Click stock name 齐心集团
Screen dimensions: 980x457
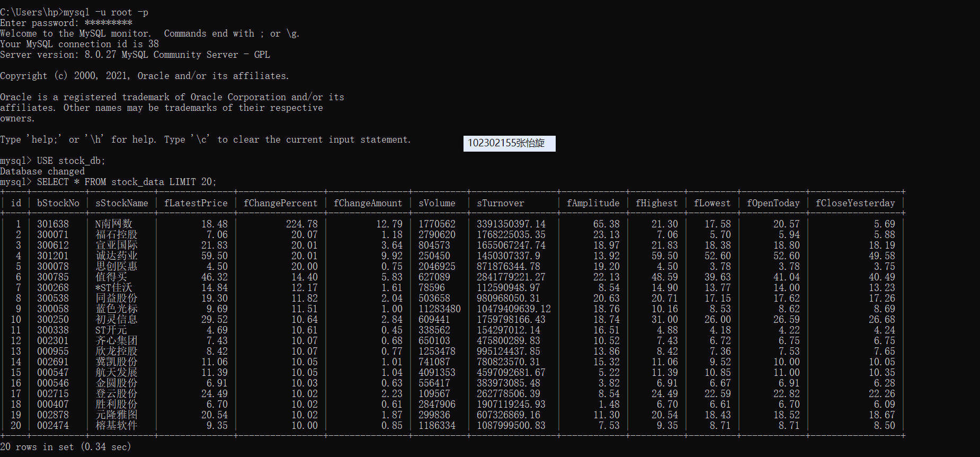117,341
